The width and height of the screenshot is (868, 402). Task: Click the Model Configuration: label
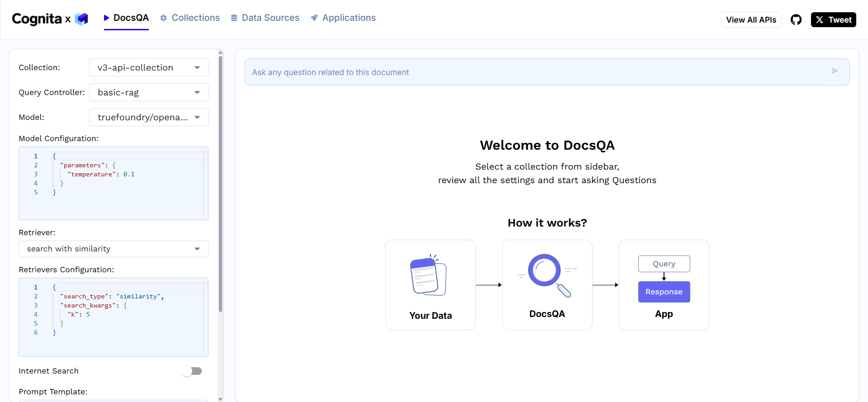tap(58, 138)
